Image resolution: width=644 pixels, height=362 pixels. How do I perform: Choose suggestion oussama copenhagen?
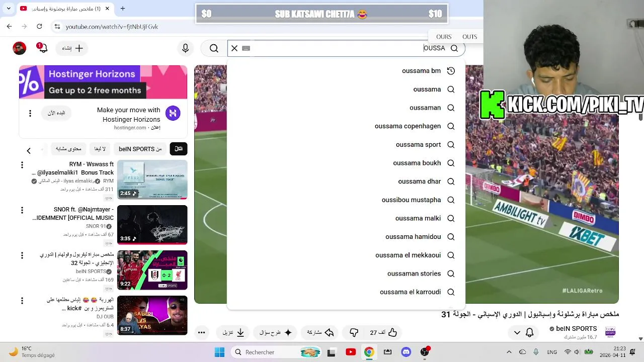[x=346, y=126]
